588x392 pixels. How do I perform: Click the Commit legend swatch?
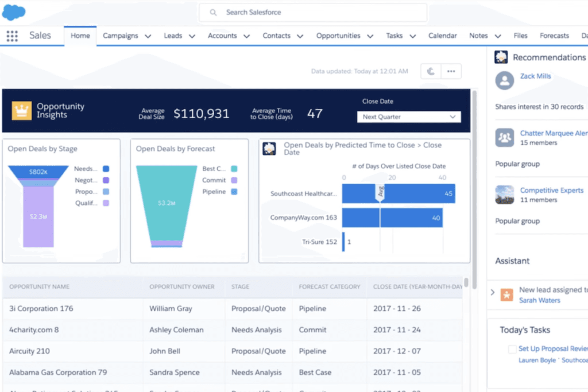(234, 180)
